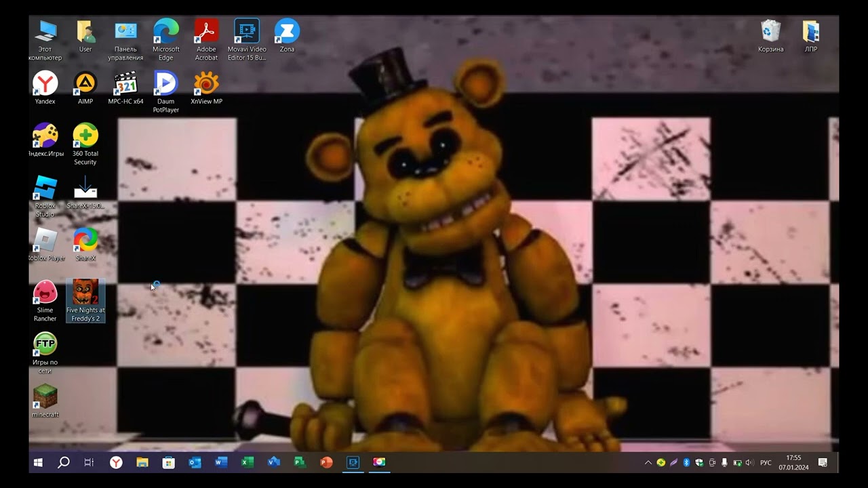Open the battery status tray icon
Image resolution: width=868 pixels, height=488 pixels.
(737, 463)
